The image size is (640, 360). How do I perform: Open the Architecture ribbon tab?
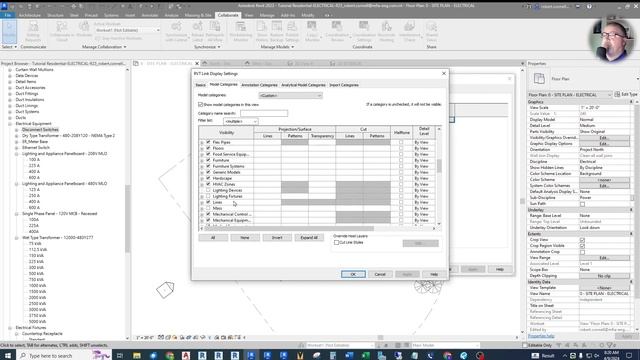tap(30, 15)
